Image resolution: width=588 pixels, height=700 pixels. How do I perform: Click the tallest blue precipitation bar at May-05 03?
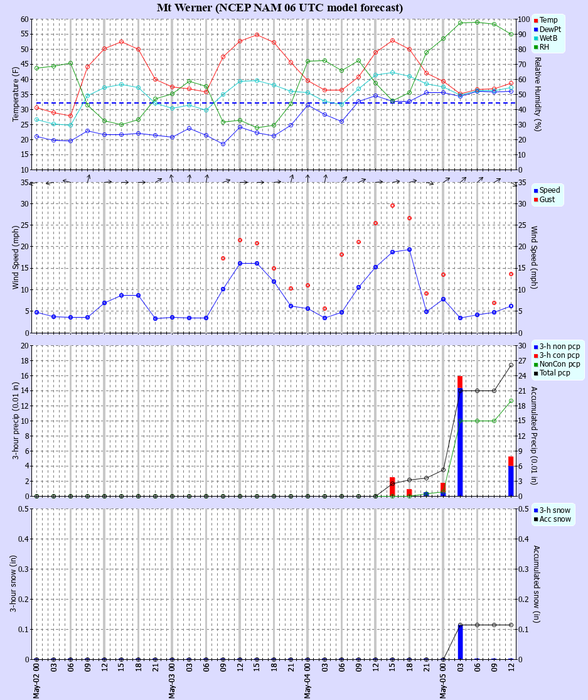tap(460, 442)
